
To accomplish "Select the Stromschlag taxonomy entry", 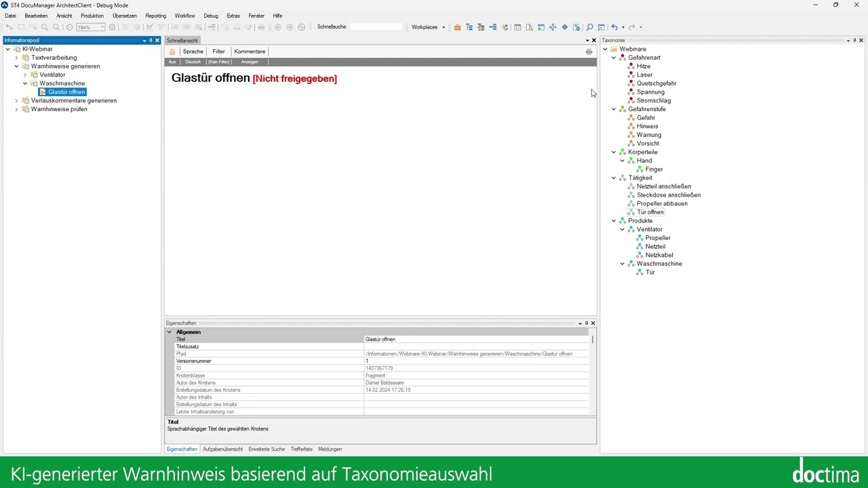I will pyautogui.click(x=654, y=100).
